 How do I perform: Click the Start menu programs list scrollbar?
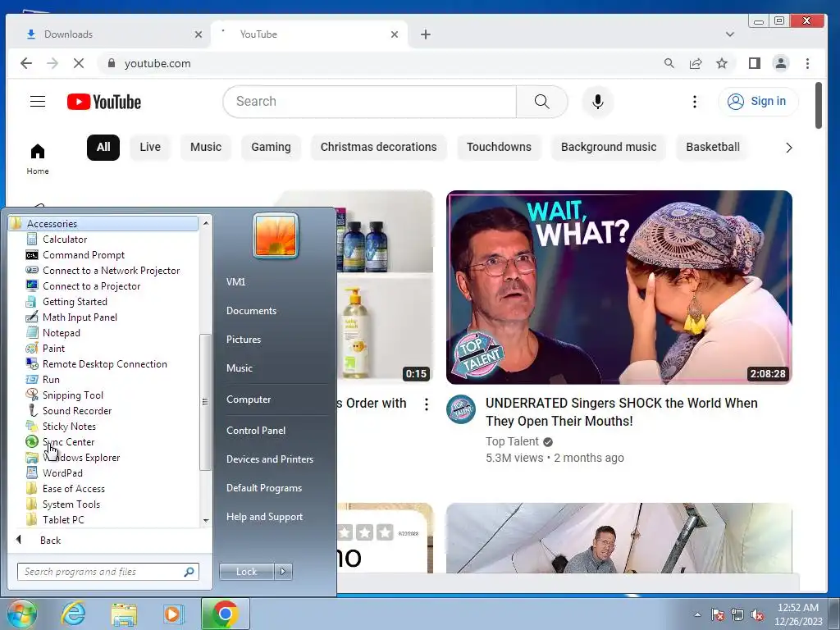point(204,402)
